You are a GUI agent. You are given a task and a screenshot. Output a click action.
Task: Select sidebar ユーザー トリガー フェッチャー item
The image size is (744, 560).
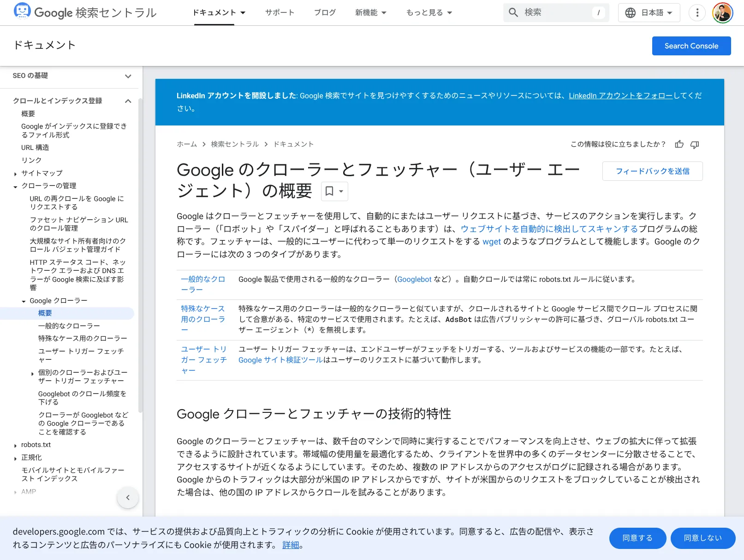pos(81,356)
